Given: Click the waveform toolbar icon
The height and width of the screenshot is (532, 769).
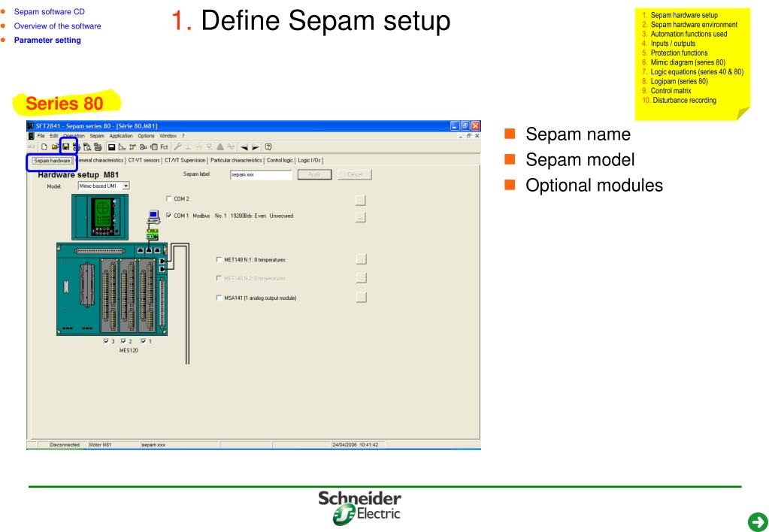Looking at the screenshot, I should pos(231,147).
